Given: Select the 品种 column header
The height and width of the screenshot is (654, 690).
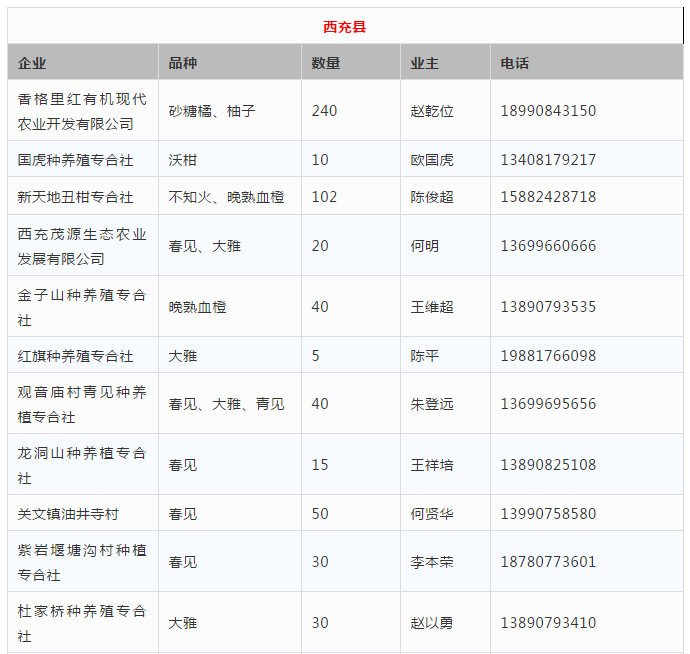Looking at the screenshot, I should click(x=183, y=63).
